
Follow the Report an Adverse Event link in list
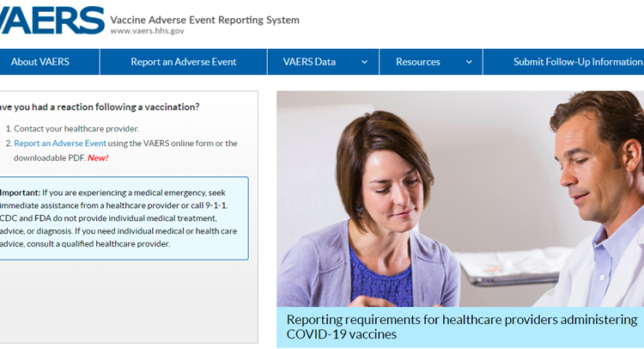[60, 143]
